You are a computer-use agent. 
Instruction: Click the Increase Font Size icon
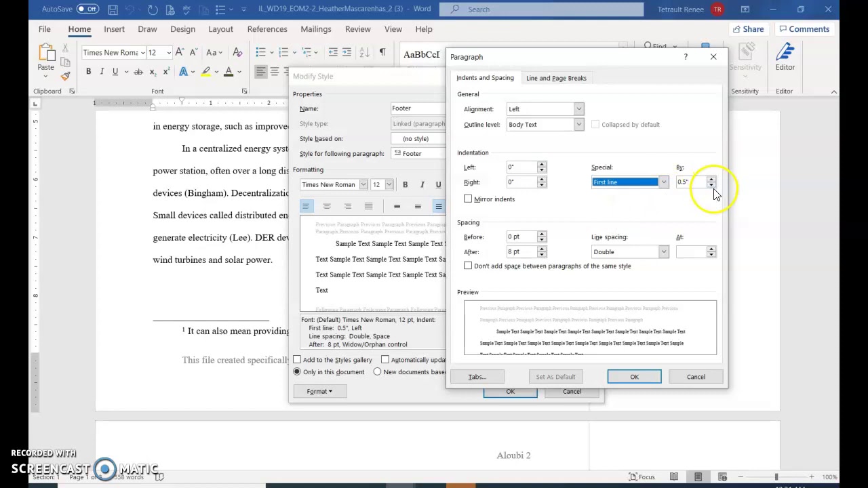180,52
